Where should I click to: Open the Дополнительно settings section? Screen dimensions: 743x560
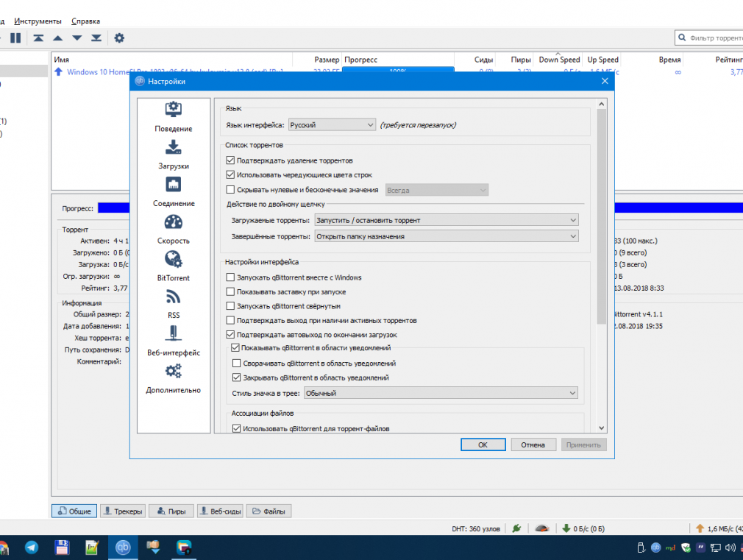point(174,379)
